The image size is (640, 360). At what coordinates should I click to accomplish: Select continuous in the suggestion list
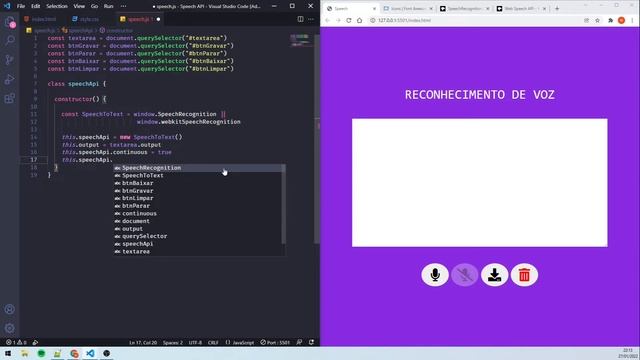[199, 213]
